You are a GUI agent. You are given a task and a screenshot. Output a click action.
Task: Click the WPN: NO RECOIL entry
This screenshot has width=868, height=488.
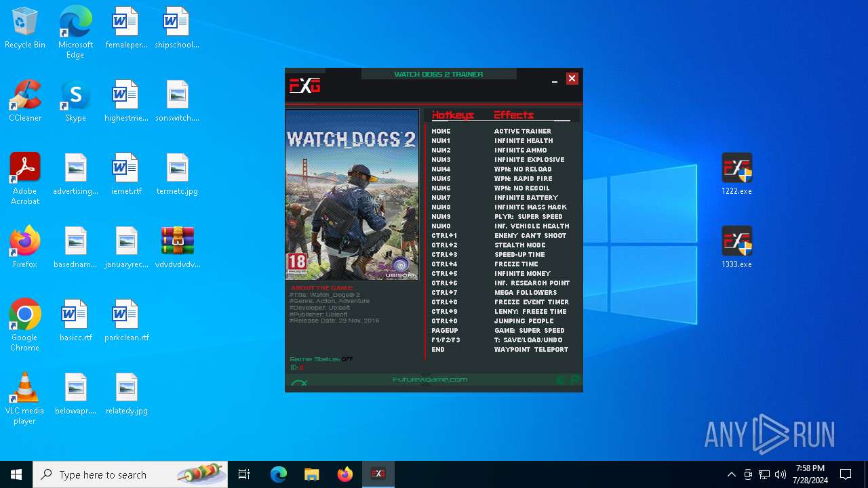click(522, 188)
